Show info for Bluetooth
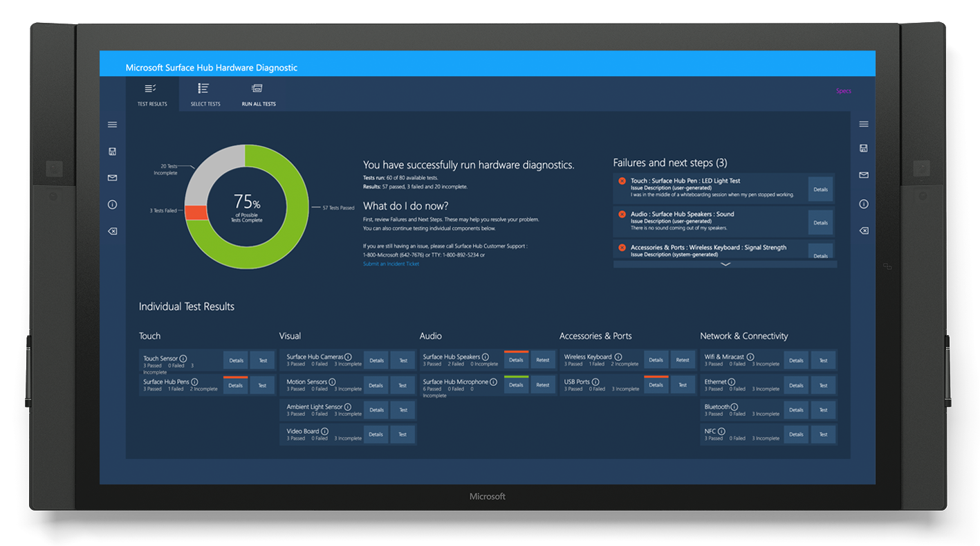Screen dimensions: 980x546 735,407
